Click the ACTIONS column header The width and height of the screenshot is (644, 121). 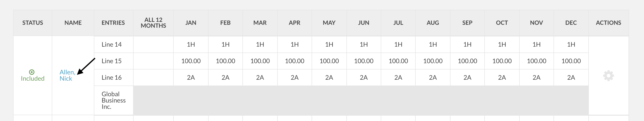point(608,23)
